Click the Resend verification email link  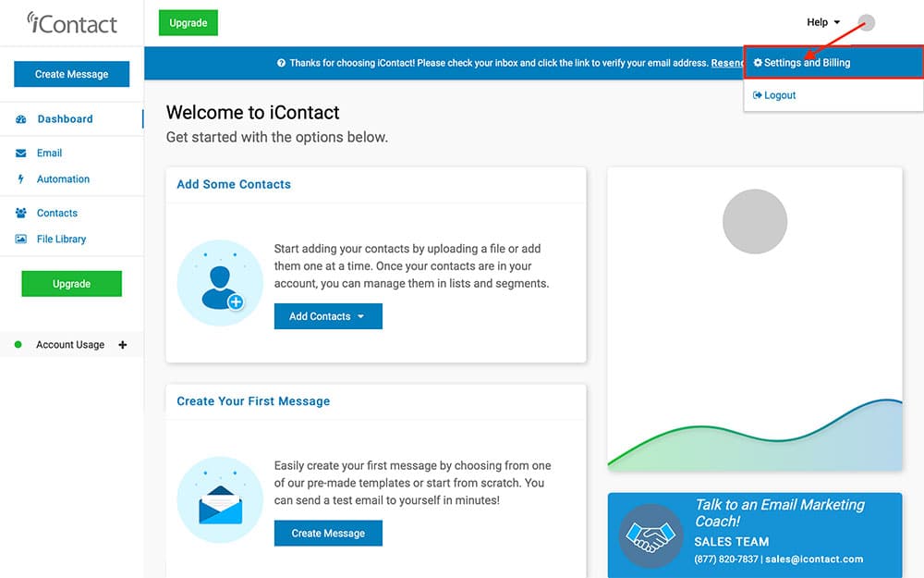[x=727, y=63]
